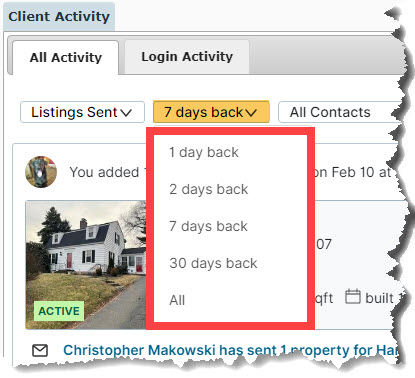Click the chevron on 7 days back

point(251,113)
